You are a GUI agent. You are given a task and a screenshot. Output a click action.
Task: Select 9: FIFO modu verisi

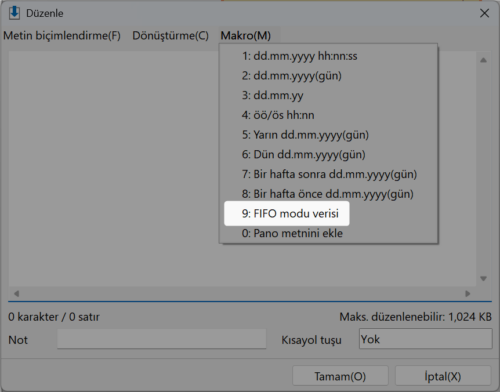(x=287, y=213)
